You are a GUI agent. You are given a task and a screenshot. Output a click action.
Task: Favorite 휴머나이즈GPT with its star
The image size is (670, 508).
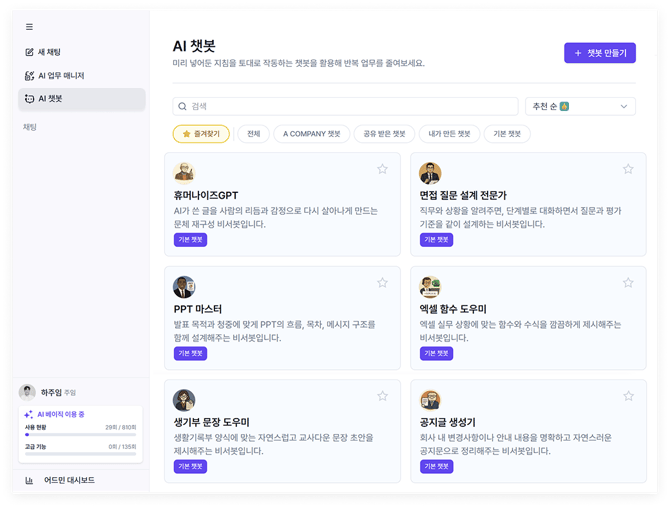(x=382, y=169)
